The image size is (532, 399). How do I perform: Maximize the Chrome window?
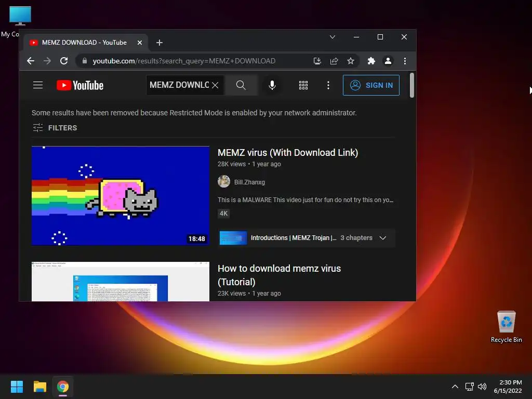click(380, 37)
